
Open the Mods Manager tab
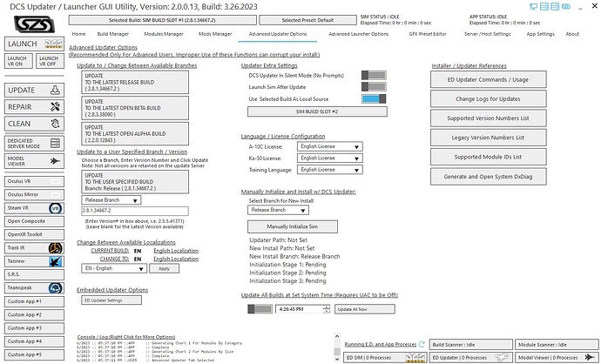pos(215,34)
